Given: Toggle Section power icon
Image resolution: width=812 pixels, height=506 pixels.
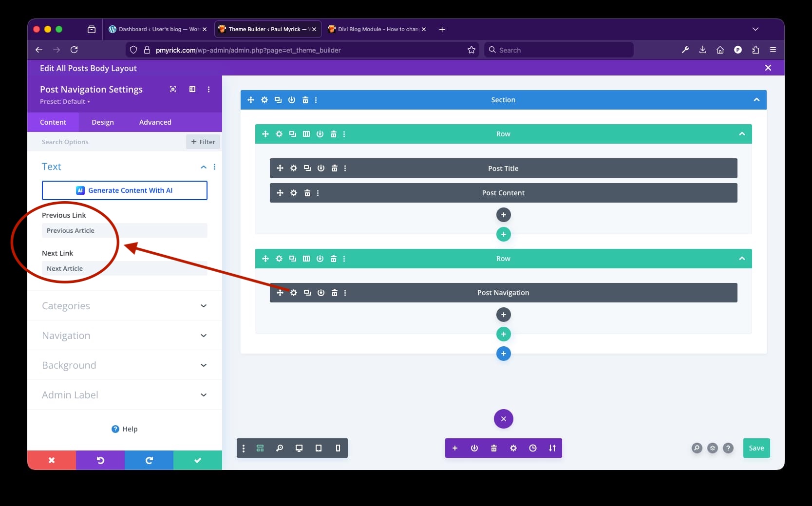Looking at the screenshot, I should [292, 100].
